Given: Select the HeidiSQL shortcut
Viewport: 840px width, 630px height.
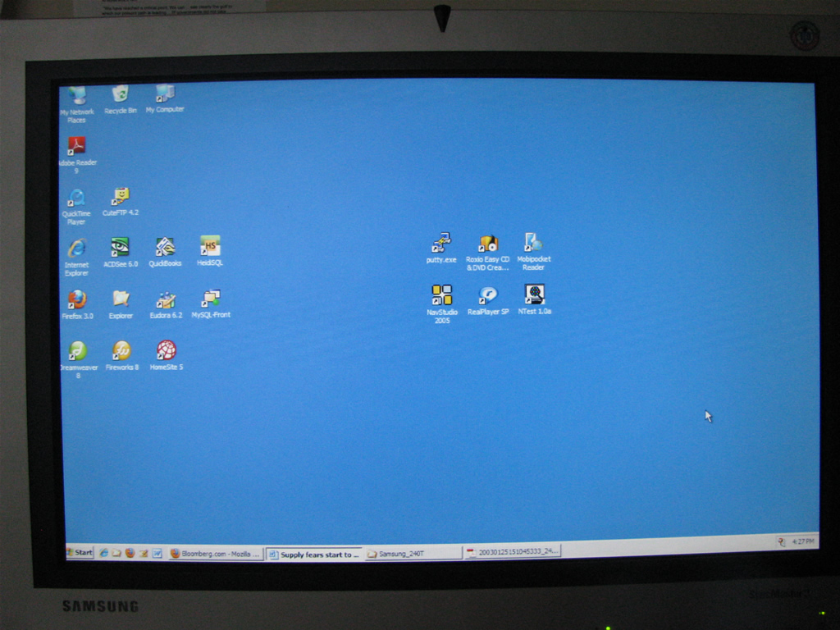Looking at the screenshot, I should click(x=209, y=251).
